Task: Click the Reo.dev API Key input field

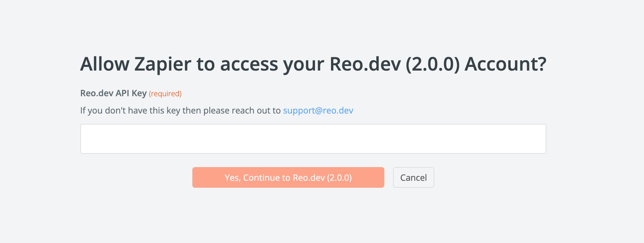Action: 313,139
